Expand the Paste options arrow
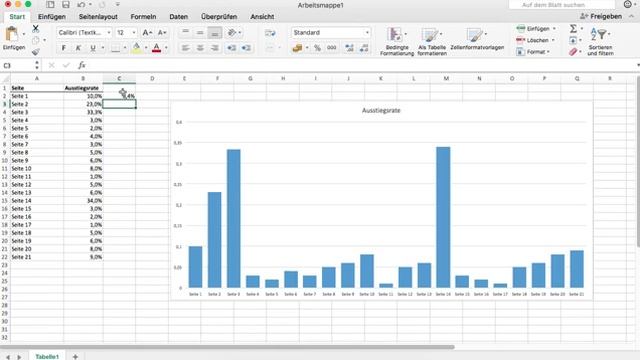 click(x=23, y=33)
